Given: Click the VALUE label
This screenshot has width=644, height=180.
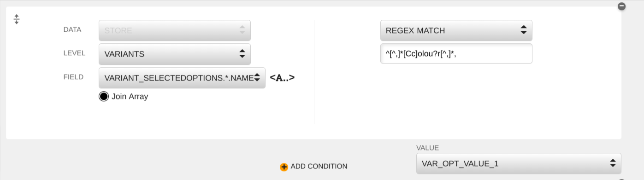Looking at the screenshot, I should (x=427, y=148).
